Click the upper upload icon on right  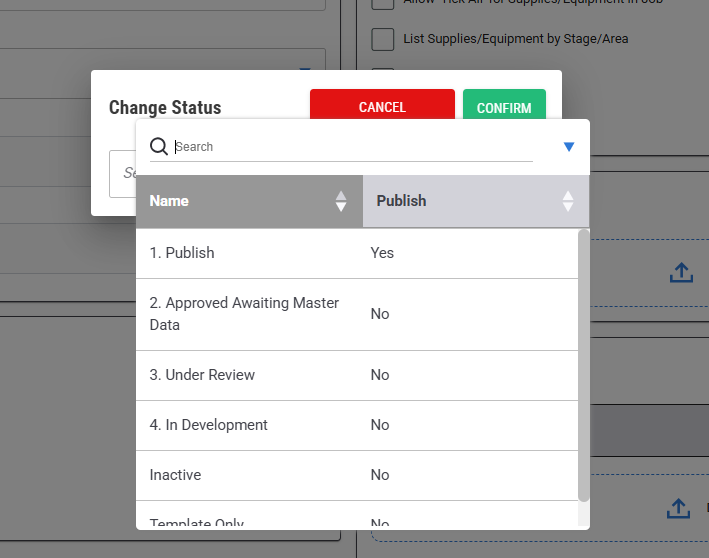pyautogui.click(x=681, y=272)
